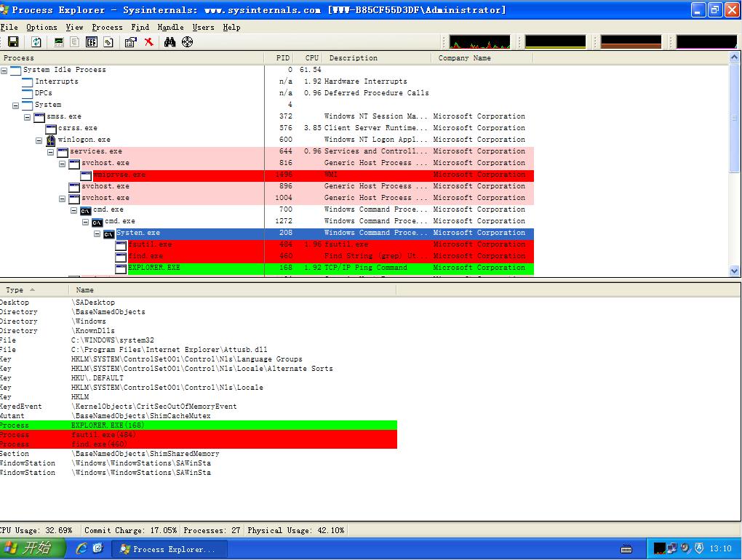Collapse the Systen.exe tree node
The width and height of the screenshot is (742, 560).
click(x=97, y=233)
